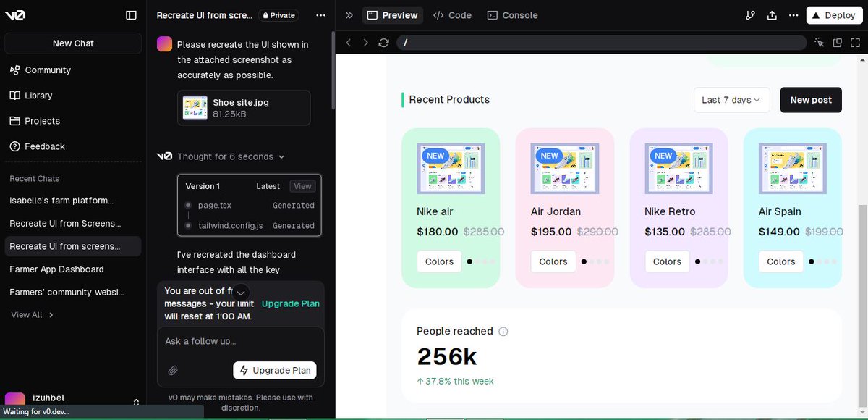Click the chat title Recreate UI from scre...
This screenshot has height=420, width=868.
tap(204, 15)
